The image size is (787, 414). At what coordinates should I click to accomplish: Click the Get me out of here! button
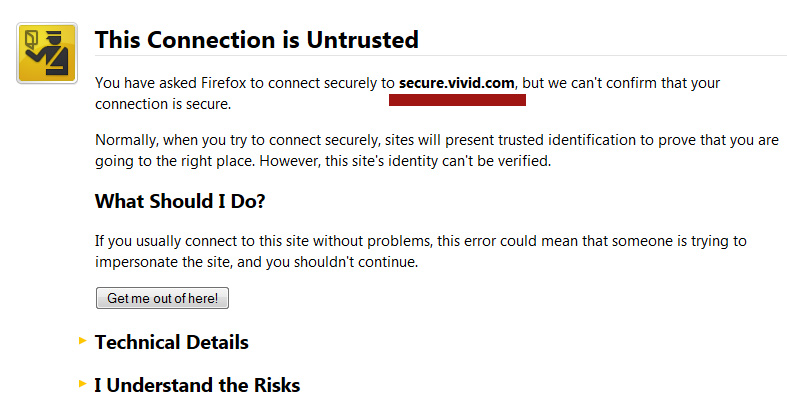pyautogui.click(x=162, y=298)
